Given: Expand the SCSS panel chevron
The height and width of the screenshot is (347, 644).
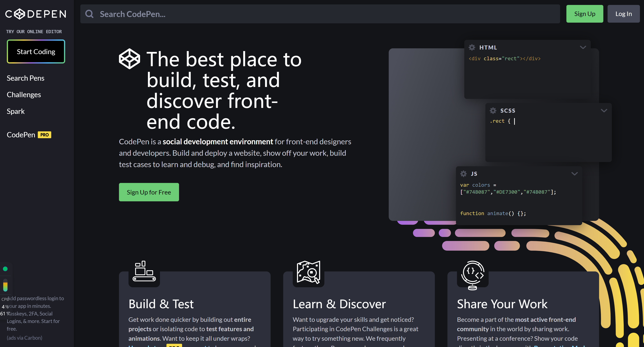Looking at the screenshot, I should (x=604, y=110).
